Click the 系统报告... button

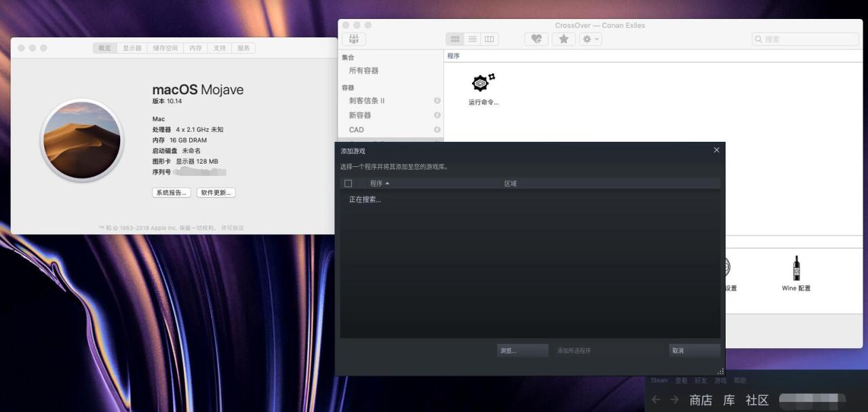coord(172,193)
